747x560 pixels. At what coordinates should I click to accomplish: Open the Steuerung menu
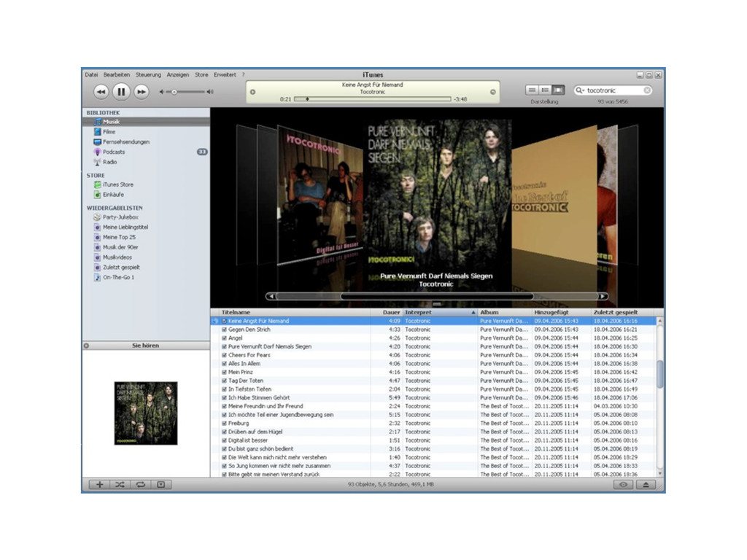pyautogui.click(x=148, y=75)
